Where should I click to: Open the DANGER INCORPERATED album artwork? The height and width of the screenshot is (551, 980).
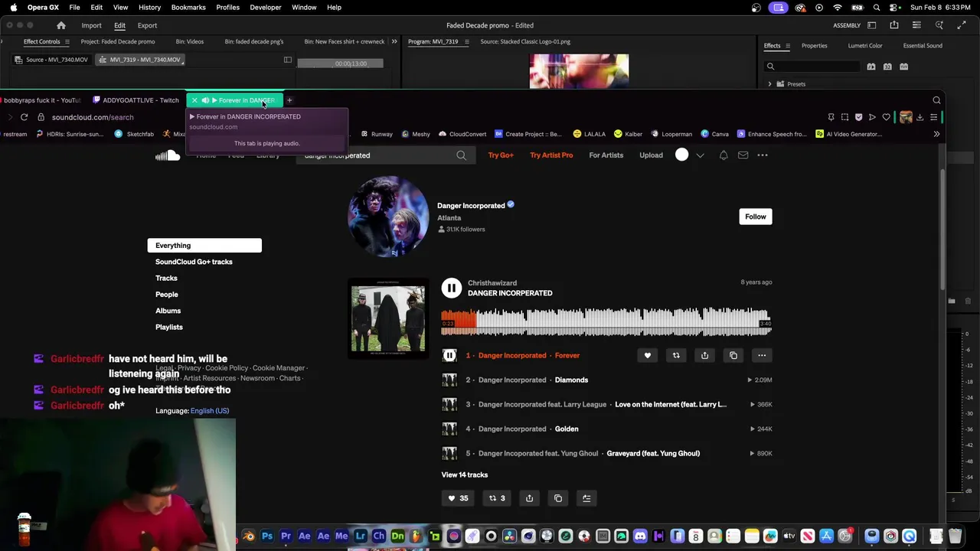[388, 318]
